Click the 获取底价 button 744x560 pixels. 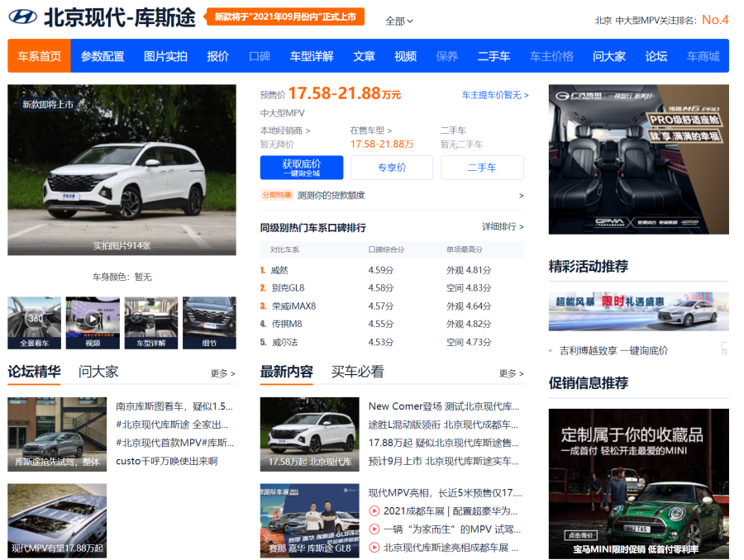pyautogui.click(x=301, y=168)
